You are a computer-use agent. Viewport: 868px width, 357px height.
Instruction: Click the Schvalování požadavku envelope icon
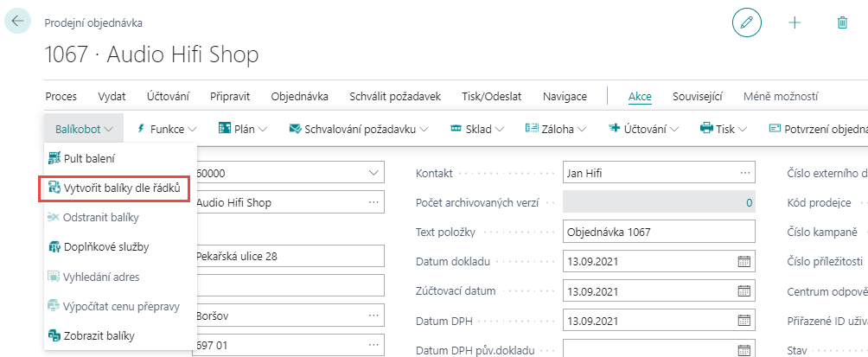[x=295, y=129]
